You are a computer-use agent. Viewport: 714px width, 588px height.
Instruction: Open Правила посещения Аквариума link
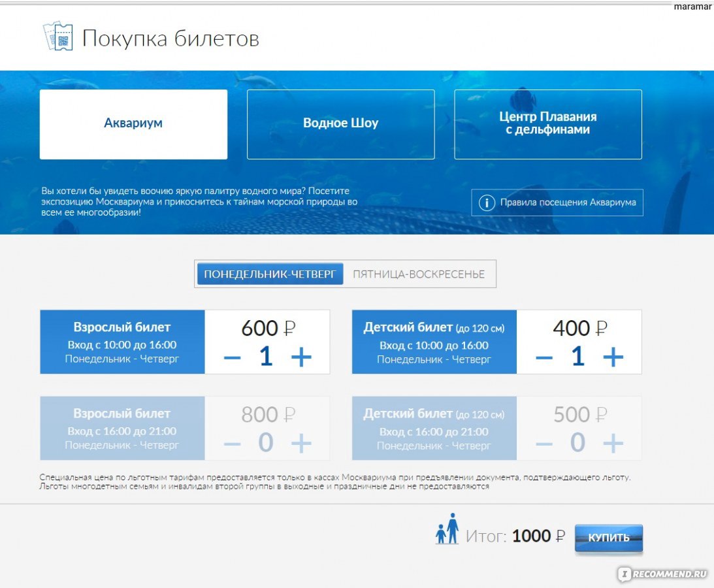(x=567, y=203)
